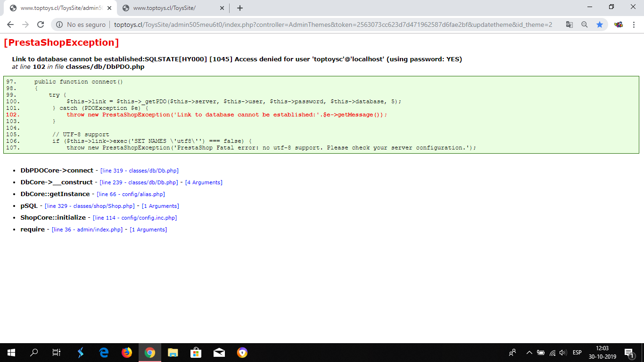
Task: Open the clock showing 12:03 30-10-2019
Action: [602, 353]
